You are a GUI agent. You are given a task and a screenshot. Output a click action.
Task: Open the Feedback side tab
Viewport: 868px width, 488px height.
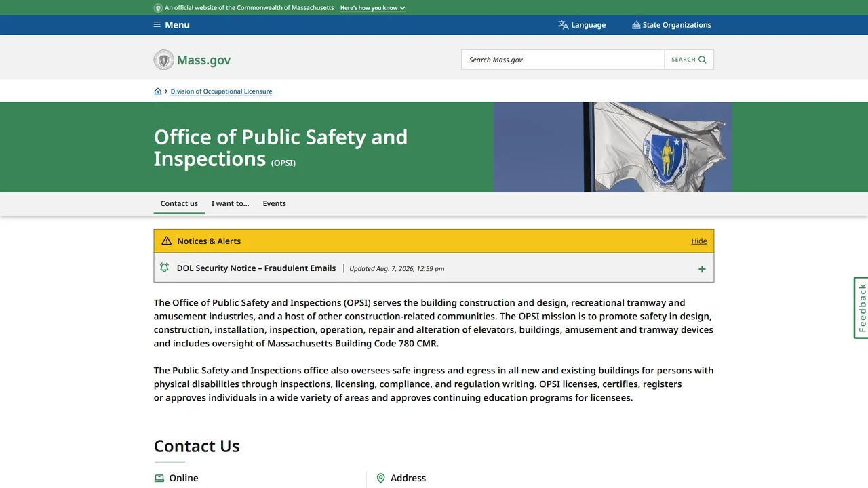coord(861,308)
